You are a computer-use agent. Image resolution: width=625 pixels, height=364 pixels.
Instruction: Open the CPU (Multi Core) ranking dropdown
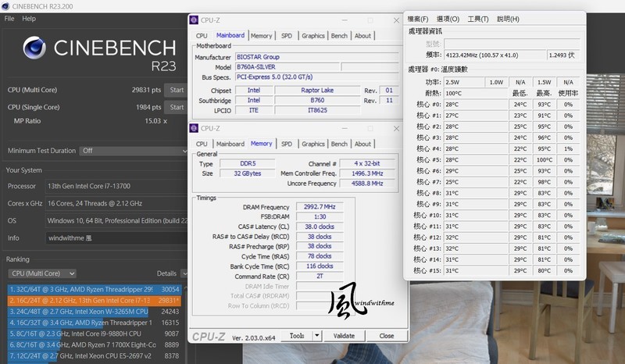42,273
